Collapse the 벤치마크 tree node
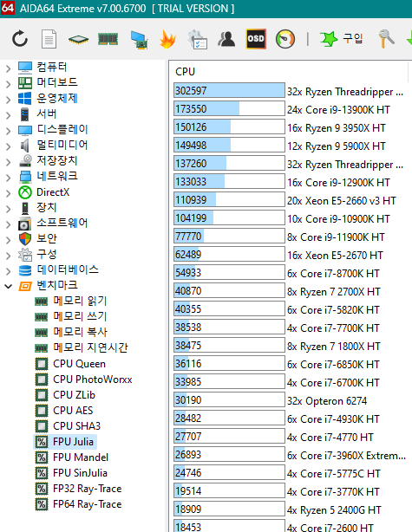Image resolution: width=412 pixels, height=532 pixels. pos(8,286)
